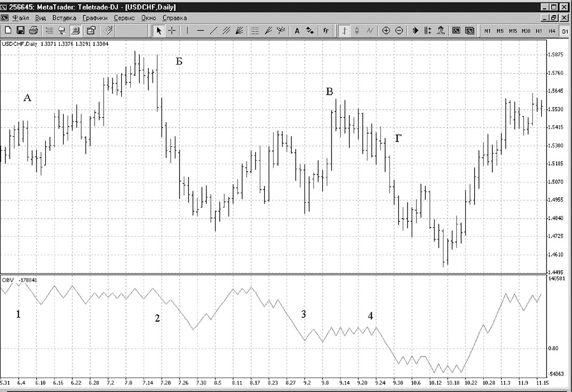Click the expert advisor tag icon
572x392 pixels.
pos(108,31)
